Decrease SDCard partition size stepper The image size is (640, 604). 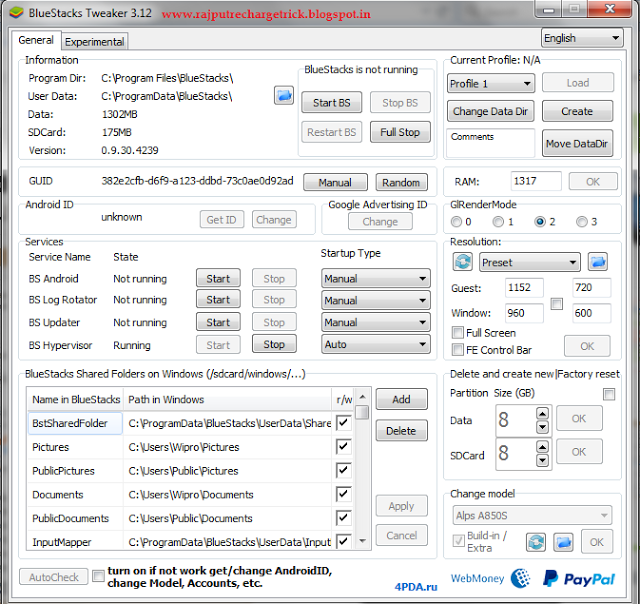(x=542, y=460)
